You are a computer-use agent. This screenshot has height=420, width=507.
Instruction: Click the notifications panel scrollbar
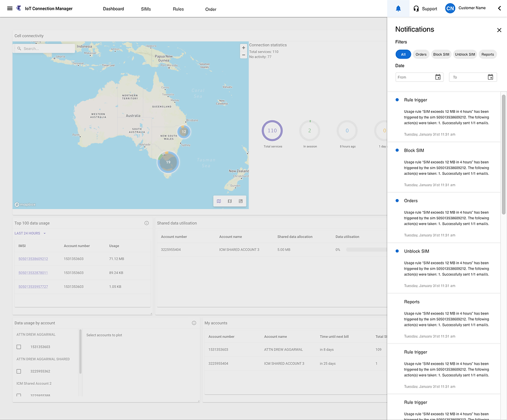pos(503,155)
